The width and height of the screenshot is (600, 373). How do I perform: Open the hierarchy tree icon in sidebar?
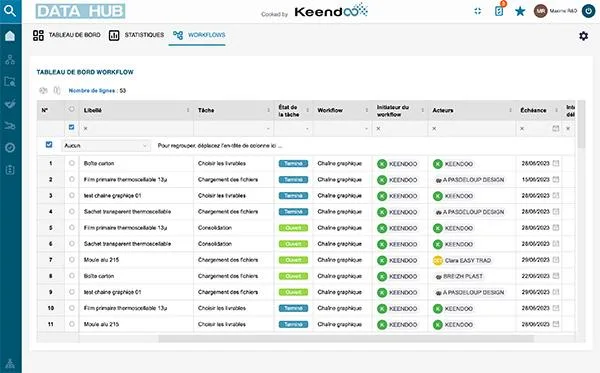(10, 59)
